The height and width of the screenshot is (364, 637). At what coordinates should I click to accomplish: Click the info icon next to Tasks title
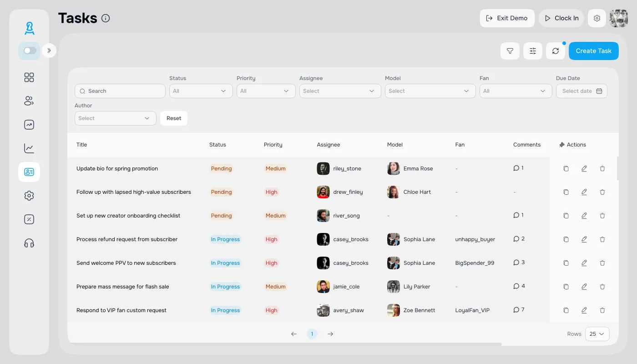(106, 18)
